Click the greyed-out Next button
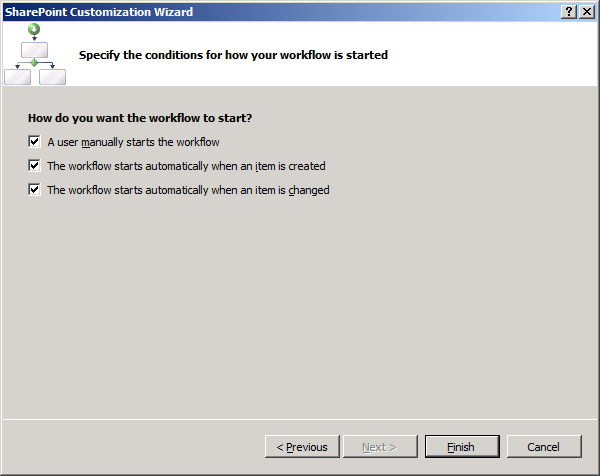Viewport: 600px width, 476px height. click(378, 447)
